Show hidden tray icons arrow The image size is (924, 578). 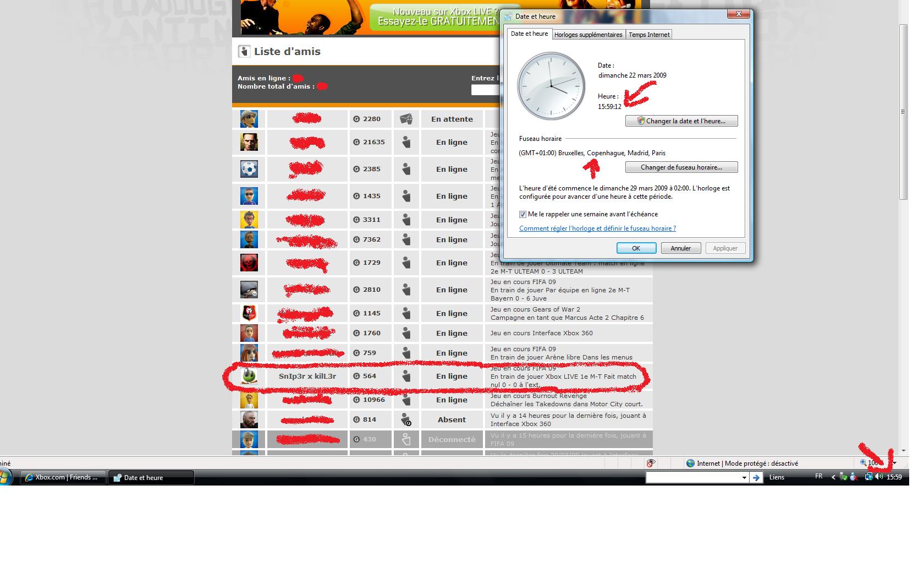pyautogui.click(x=833, y=477)
